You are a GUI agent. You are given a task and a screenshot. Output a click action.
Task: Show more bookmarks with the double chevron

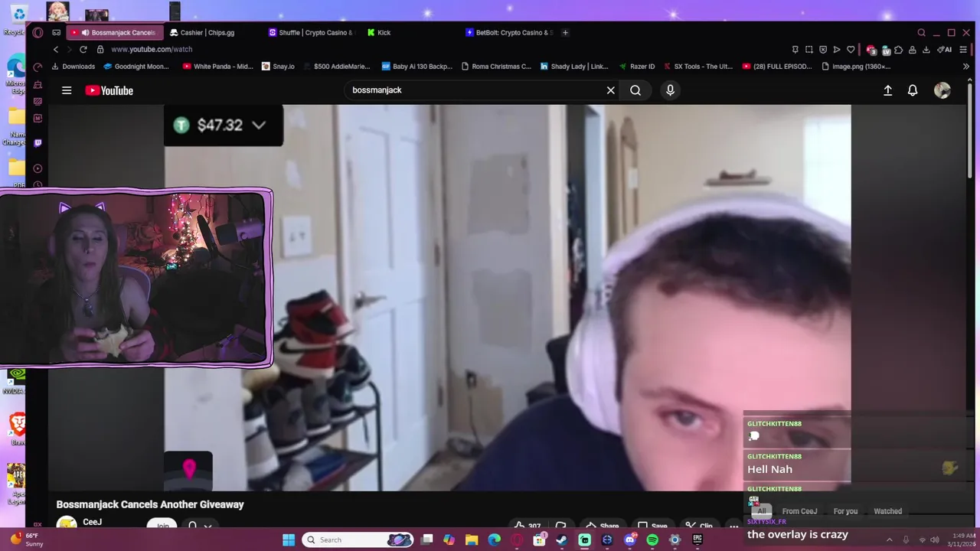[965, 67]
